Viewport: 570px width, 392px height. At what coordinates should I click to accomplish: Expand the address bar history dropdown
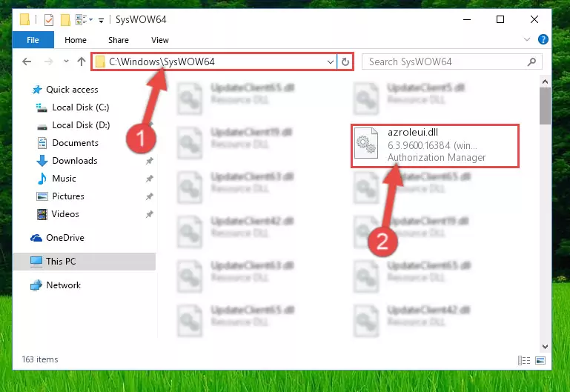pos(330,62)
